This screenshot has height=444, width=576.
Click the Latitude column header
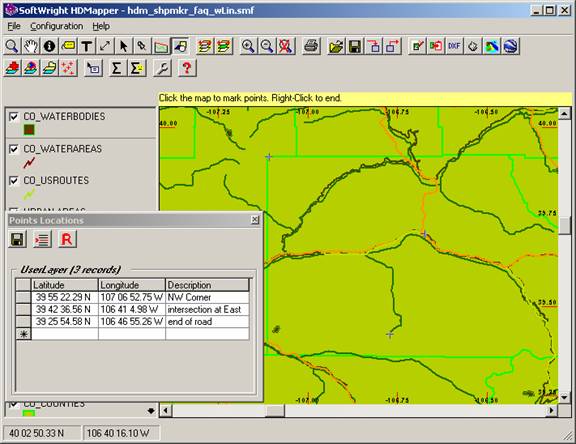point(65,285)
